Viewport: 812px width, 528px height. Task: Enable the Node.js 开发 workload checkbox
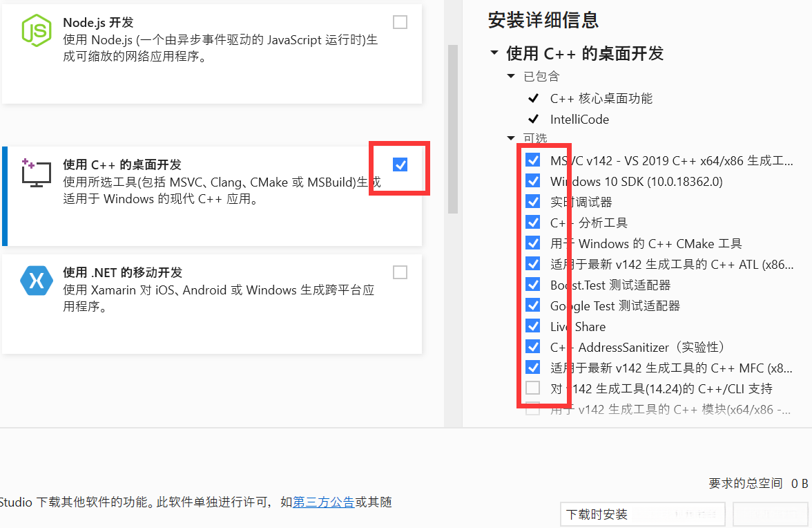[x=400, y=22]
